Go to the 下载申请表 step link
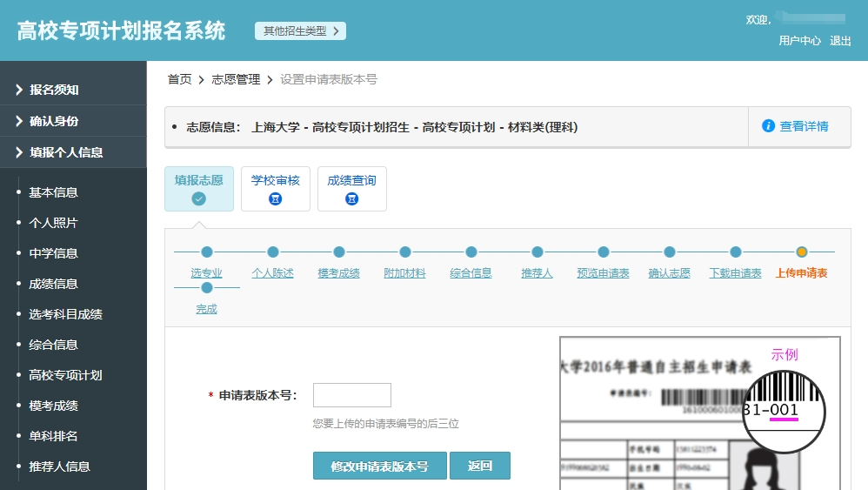 735,273
